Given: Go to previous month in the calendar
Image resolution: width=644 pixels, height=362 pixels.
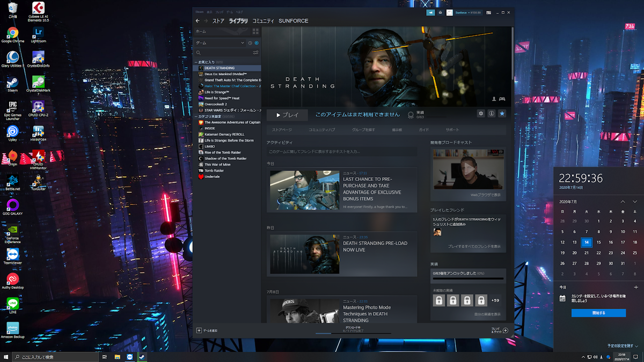Looking at the screenshot, I should 623,202.
